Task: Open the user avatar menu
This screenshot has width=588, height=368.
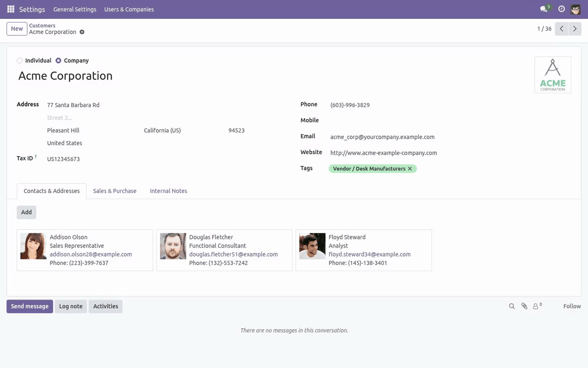Action: pyautogui.click(x=576, y=9)
